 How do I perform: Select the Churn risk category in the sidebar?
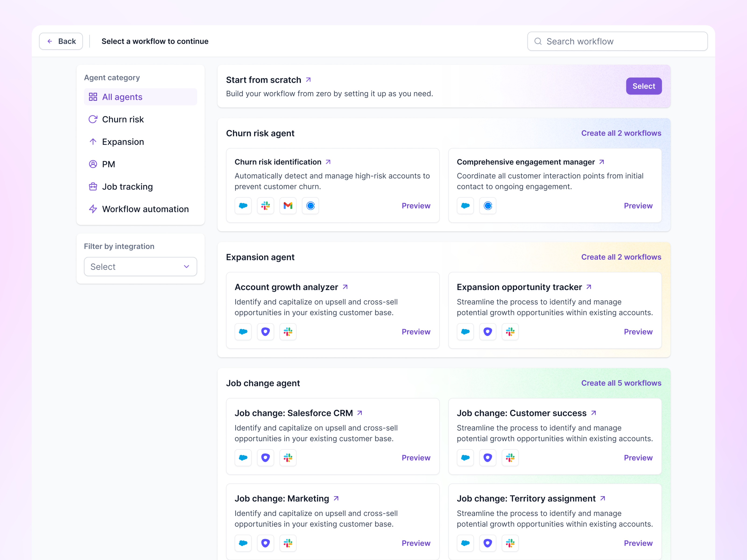pyautogui.click(x=123, y=119)
